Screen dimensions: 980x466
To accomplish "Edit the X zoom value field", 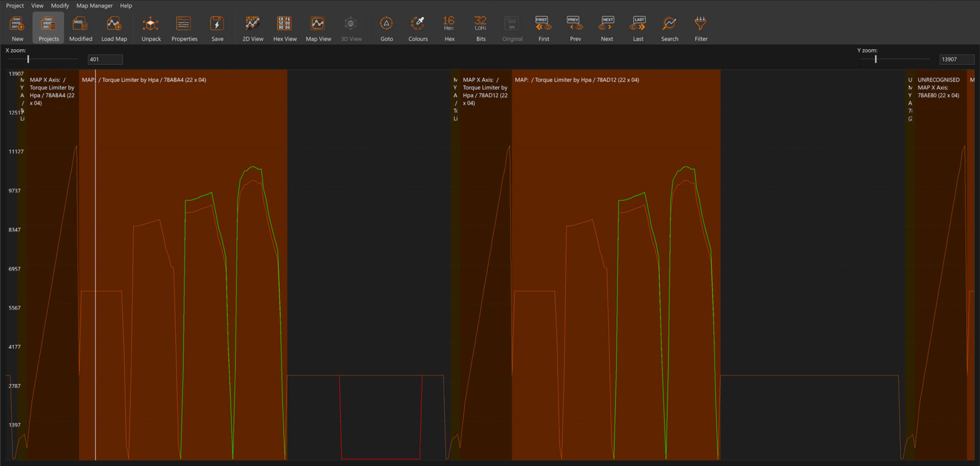I will (105, 59).
